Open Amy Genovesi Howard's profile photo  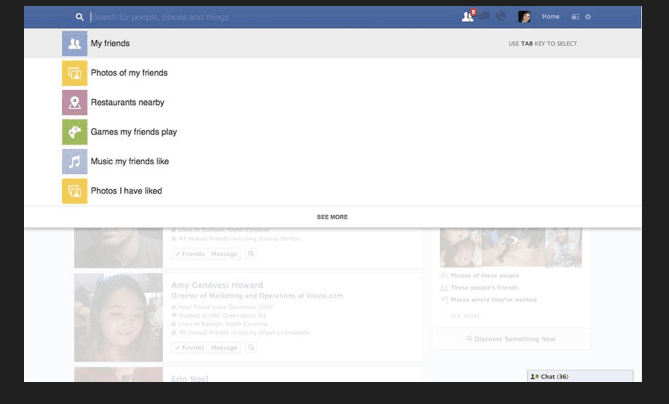pos(119,317)
